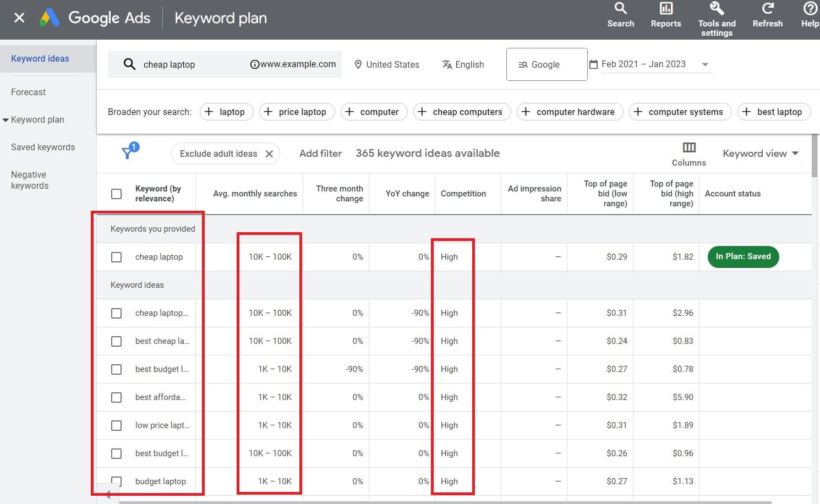Tick the select-all checkbox in the header
Image resolution: width=820 pixels, height=504 pixels.
pyautogui.click(x=116, y=194)
